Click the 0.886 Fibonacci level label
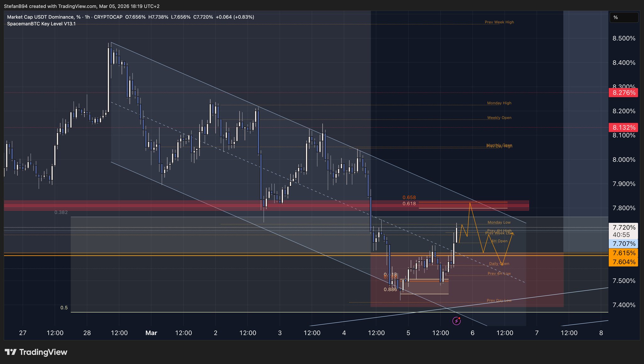This screenshot has height=364, width=644. pyautogui.click(x=390, y=289)
